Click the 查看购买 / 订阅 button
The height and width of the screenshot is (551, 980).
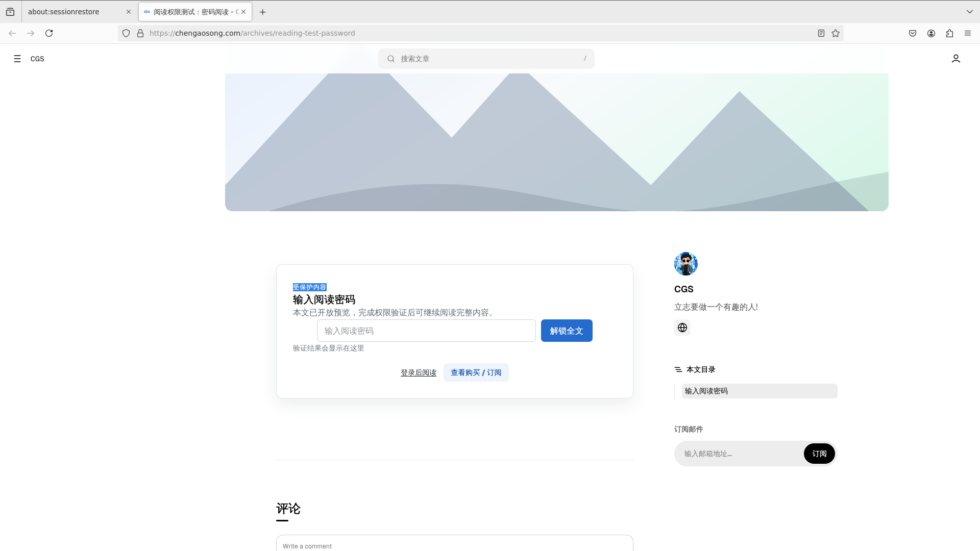click(476, 372)
